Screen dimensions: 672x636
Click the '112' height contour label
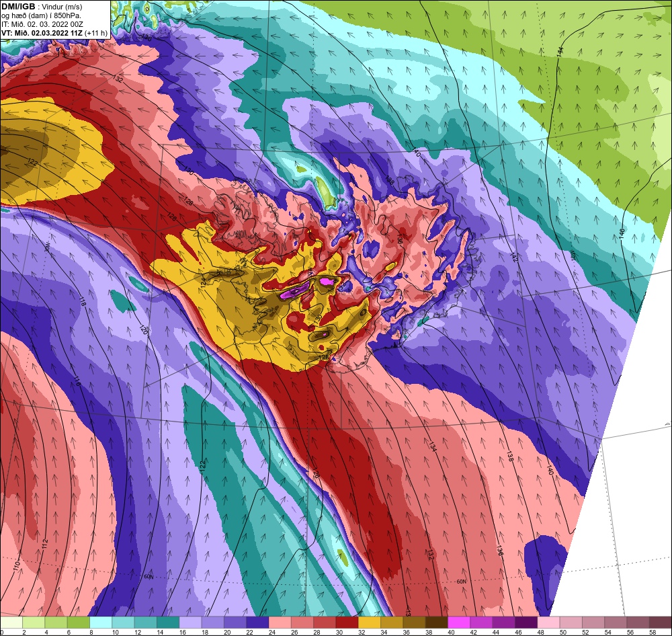coord(46,543)
